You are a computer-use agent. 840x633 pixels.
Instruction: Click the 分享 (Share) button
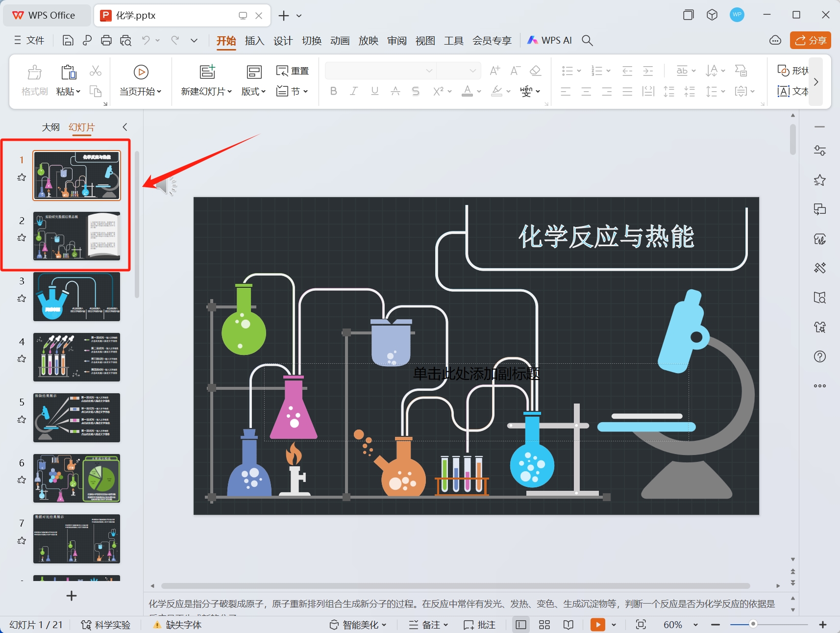[810, 40]
